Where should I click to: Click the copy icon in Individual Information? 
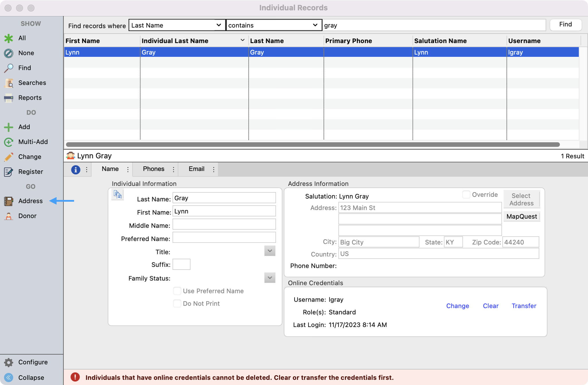click(117, 195)
